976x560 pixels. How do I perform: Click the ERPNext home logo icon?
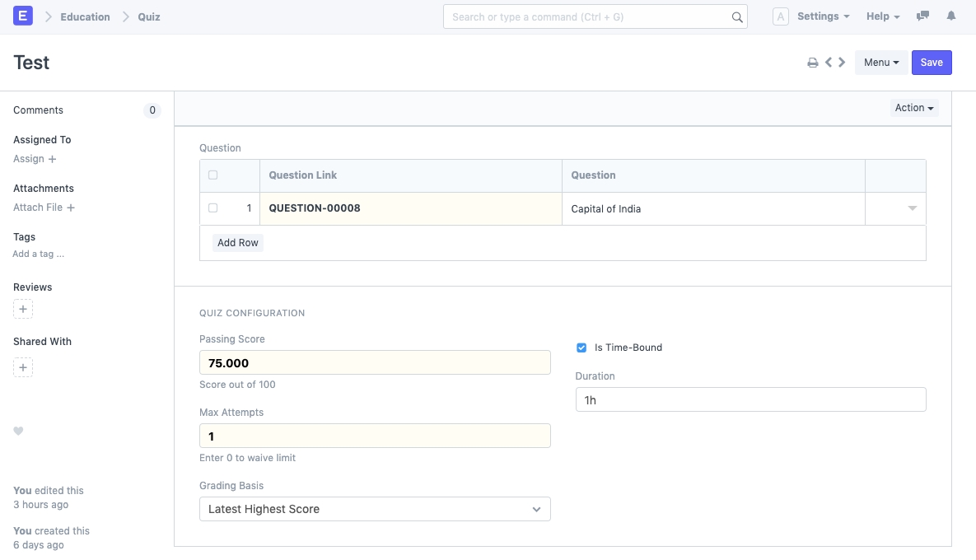[x=23, y=16]
